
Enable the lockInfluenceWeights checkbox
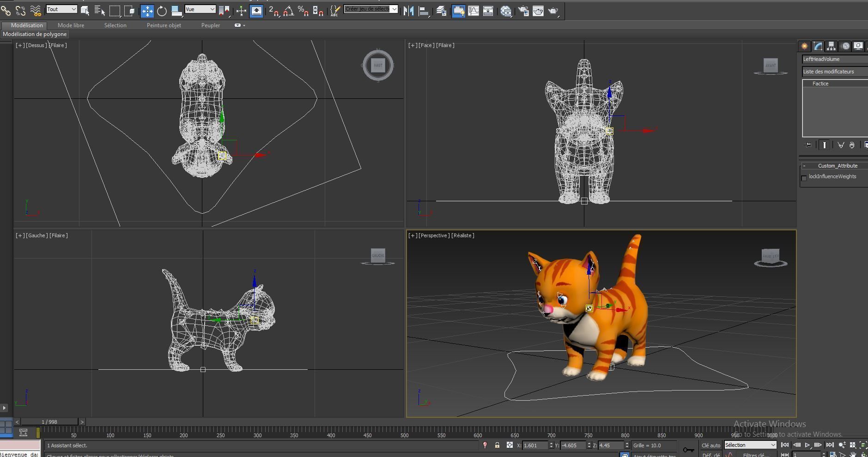click(x=804, y=178)
